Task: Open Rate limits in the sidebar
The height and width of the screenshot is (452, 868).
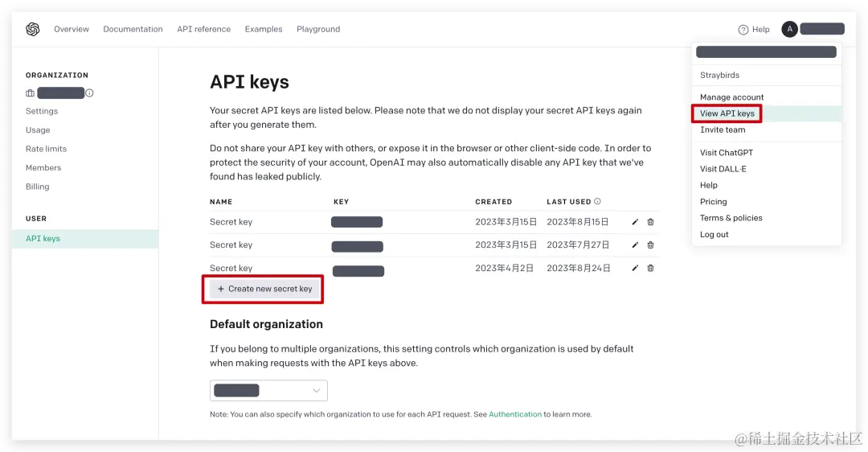Action: point(46,149)
